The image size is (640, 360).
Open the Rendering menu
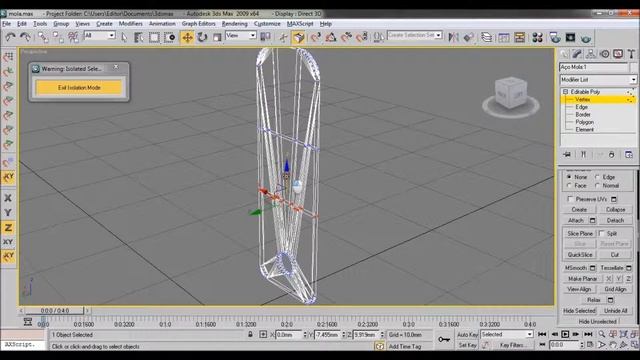(x=235, y=24)
